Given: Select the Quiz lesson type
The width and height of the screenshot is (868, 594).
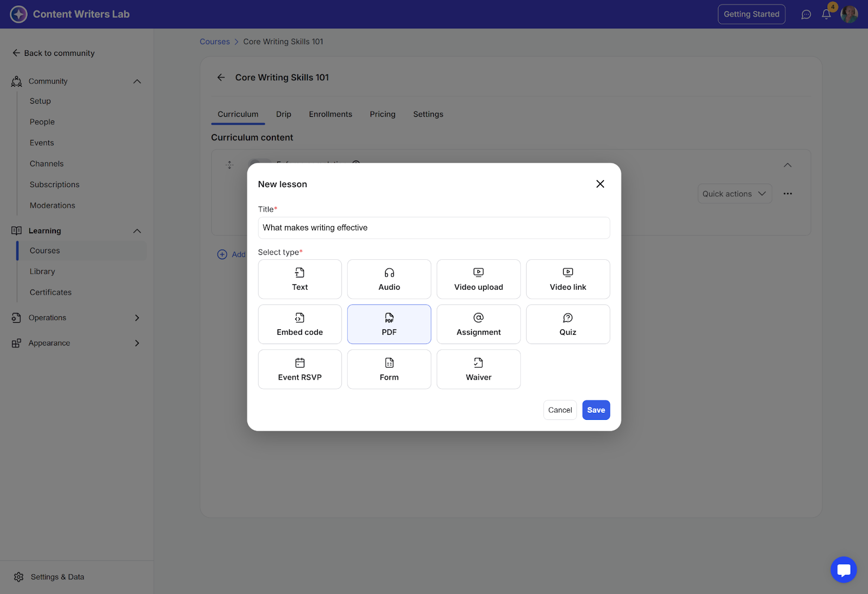Looking at the screenshot, I should tap(567, 324).
